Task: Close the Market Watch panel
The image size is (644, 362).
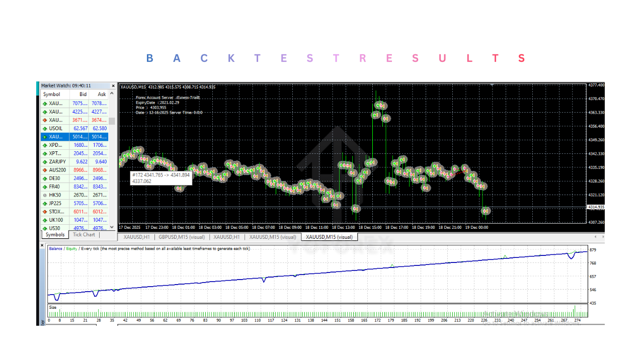Action: [113, 86]
